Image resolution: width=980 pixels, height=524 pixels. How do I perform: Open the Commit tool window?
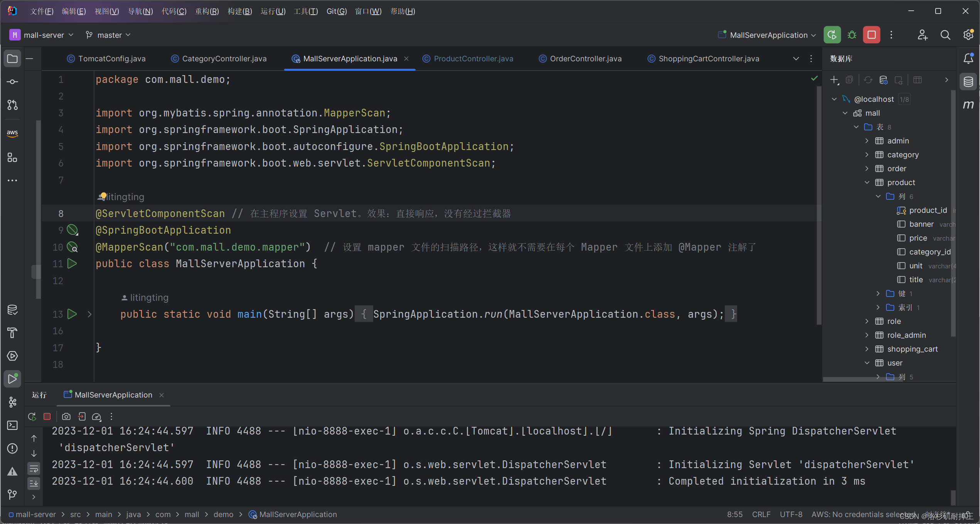pos(12,82)
